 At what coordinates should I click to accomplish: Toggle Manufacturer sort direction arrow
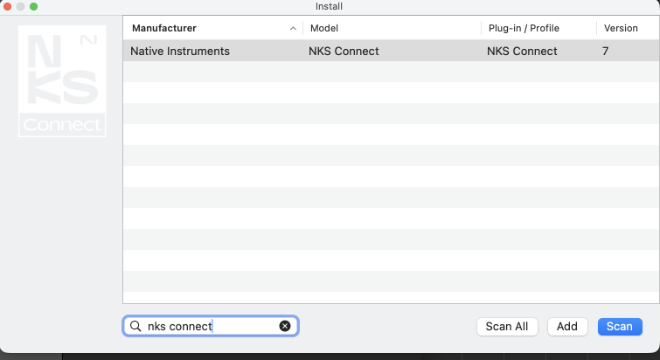point(293,28)
